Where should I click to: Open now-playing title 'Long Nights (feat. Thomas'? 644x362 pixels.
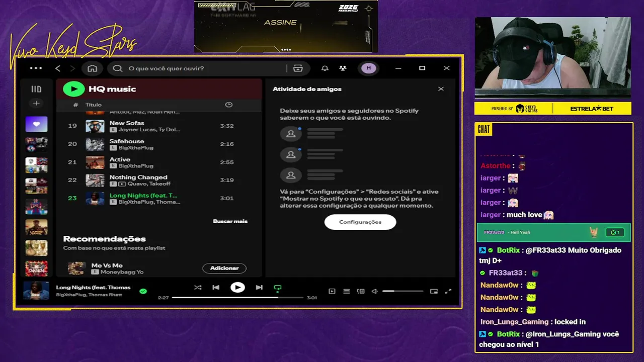93,288
